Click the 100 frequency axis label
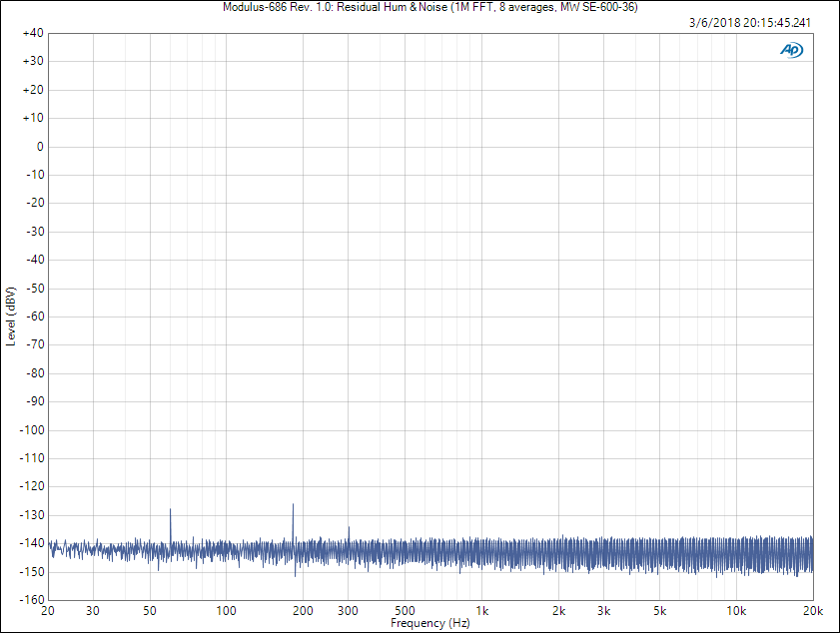This screenshot has height=633, width=840. point(226,611)
